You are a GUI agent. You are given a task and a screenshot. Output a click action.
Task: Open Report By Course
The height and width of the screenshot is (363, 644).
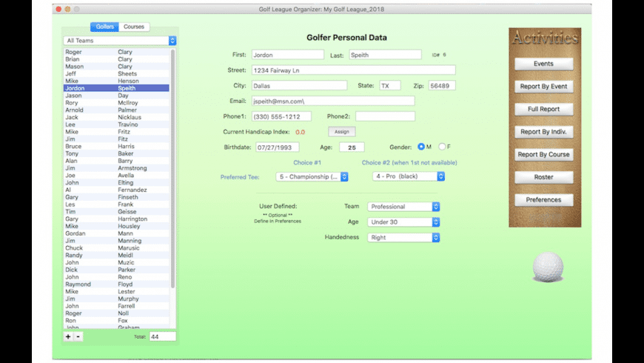point(544,155)
